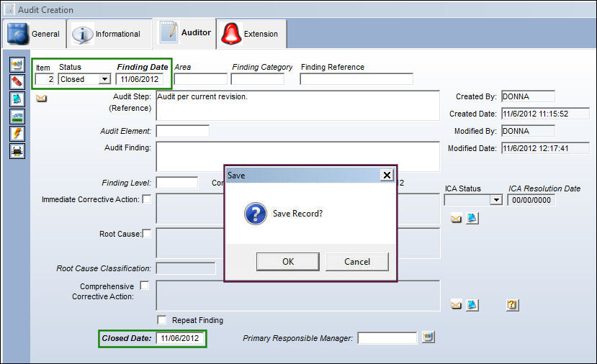Click the Finding Date field
This screenshot has width=597, height=364.
pyautogui.click(x=140, y=79)
